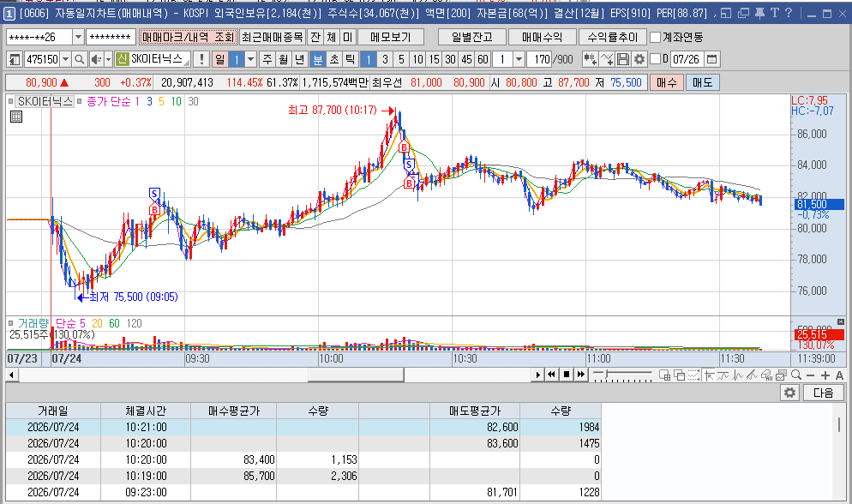Click the exclamation mark info button

(201, 59)
